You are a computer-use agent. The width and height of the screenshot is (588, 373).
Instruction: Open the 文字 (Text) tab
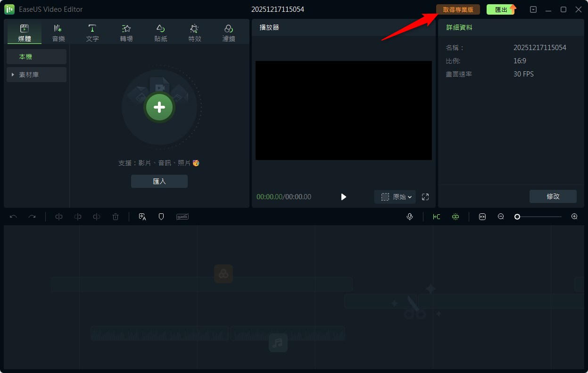pyautogui.click(x=92, y=33)
